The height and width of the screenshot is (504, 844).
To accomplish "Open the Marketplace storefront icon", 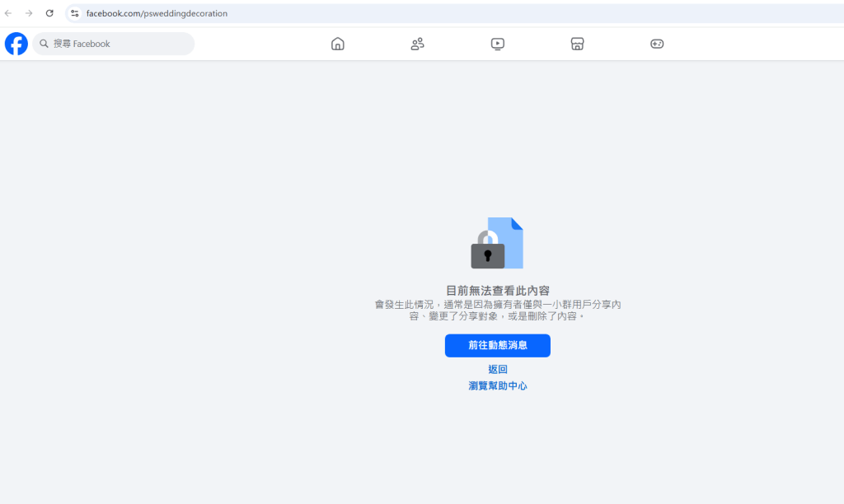I will click(578, 44).
